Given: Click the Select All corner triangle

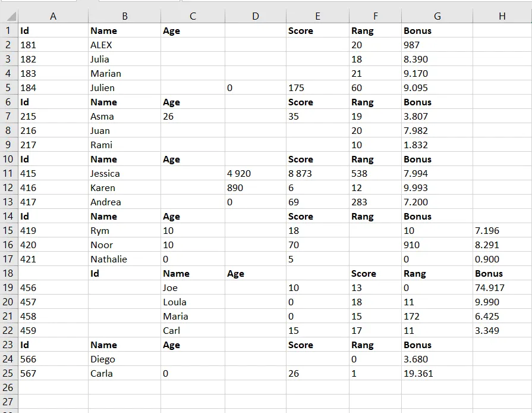Looking at the screenshot, I should (x=10, y=17).
